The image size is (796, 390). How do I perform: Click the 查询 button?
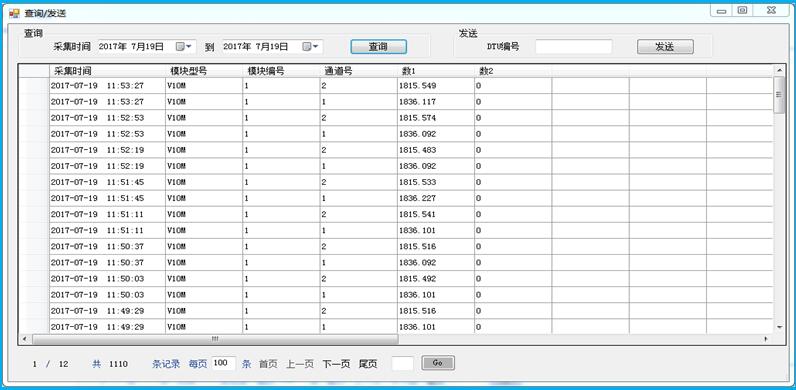[378, 47]
